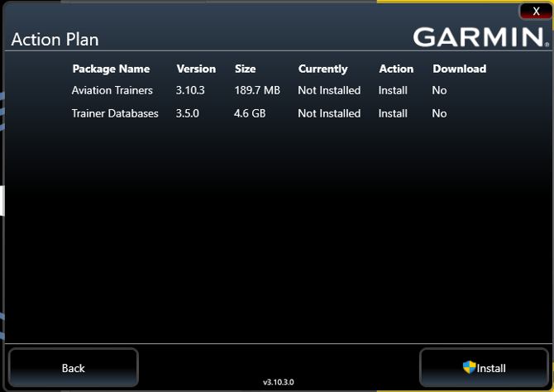Click the 'Package Name' column header
The image size is (554, 392).
pos(111,69)
